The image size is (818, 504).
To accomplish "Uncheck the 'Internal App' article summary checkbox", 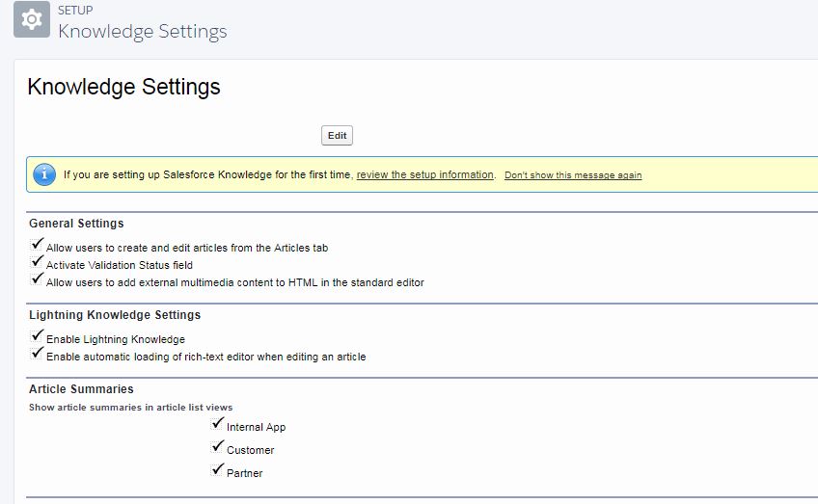I will click(218, 425).
